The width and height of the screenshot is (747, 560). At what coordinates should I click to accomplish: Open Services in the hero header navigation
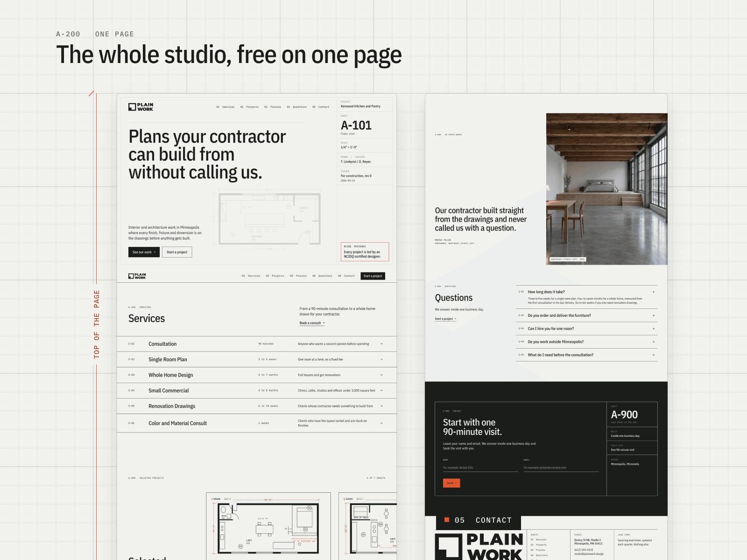(x=226, y=107)
